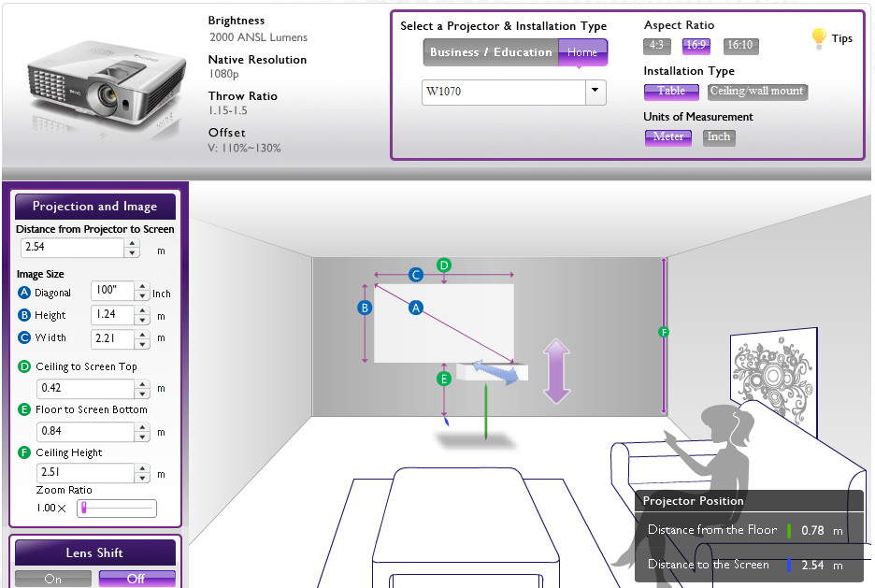This screenshot has width=875, height=588.
Task: Switch to the Home projector tab
Action: tap(582, 52)
